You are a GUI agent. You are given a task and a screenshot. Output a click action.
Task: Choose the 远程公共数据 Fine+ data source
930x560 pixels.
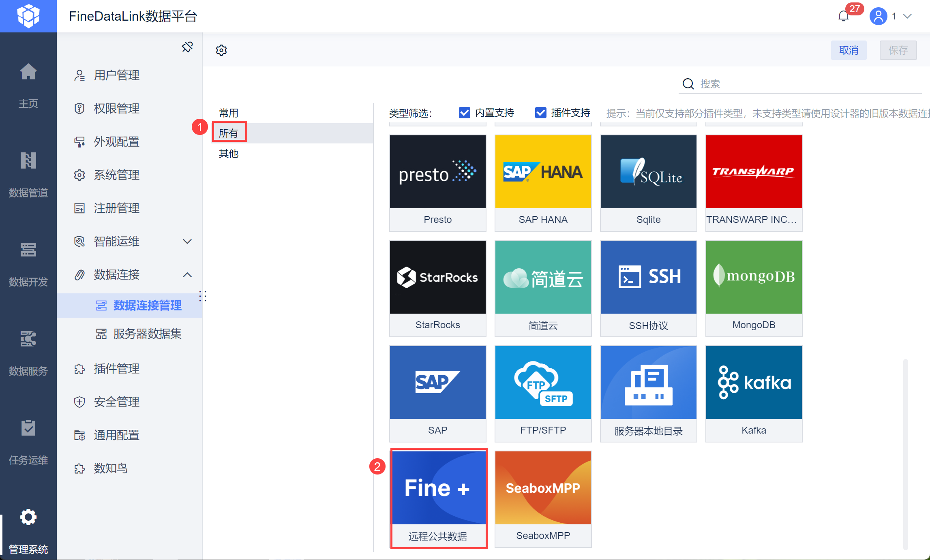pyautogui.click(x=438, y=498)
